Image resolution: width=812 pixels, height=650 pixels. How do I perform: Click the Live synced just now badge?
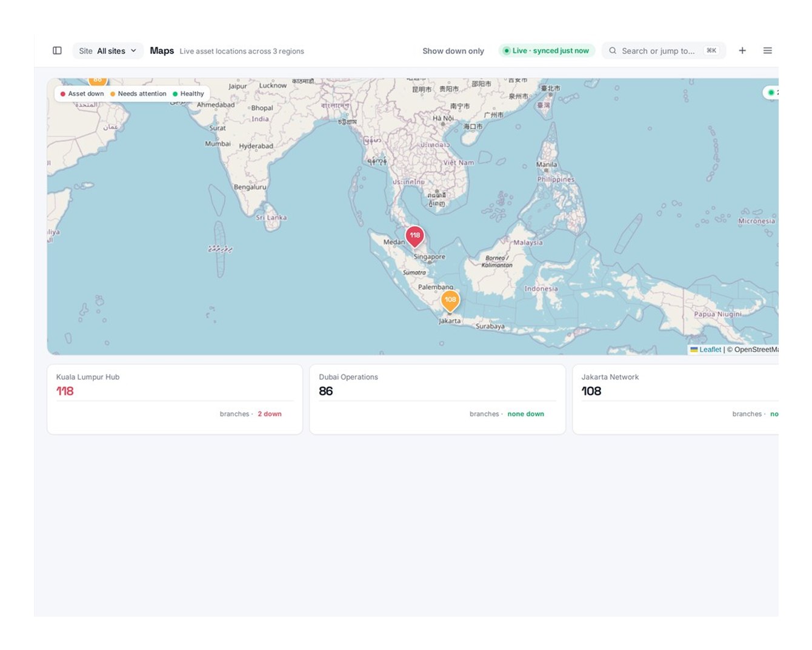point(547,51)
